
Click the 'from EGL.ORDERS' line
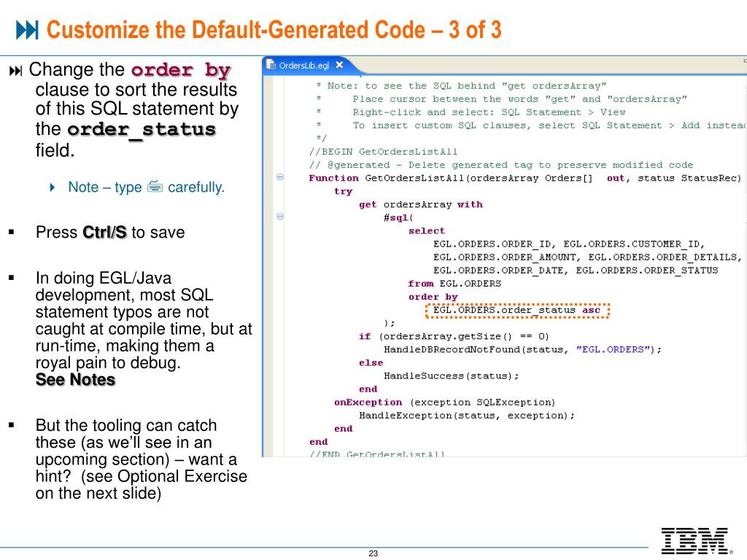454,284
